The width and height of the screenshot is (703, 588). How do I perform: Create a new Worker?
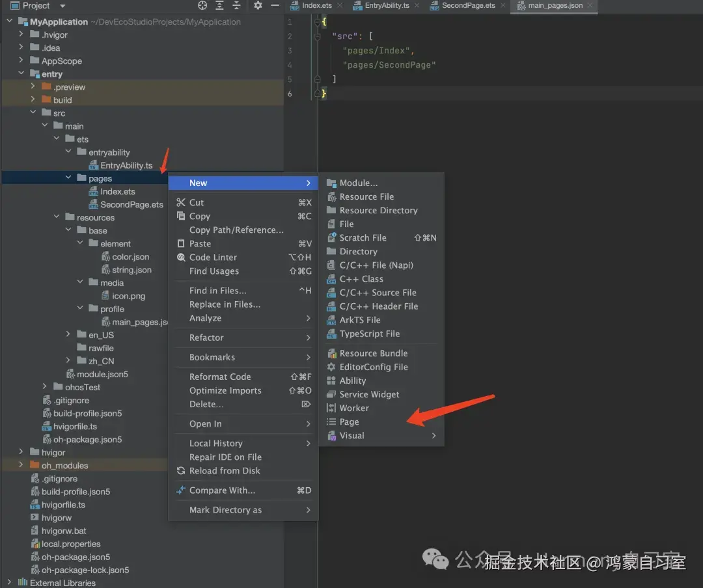coord(381,408)
